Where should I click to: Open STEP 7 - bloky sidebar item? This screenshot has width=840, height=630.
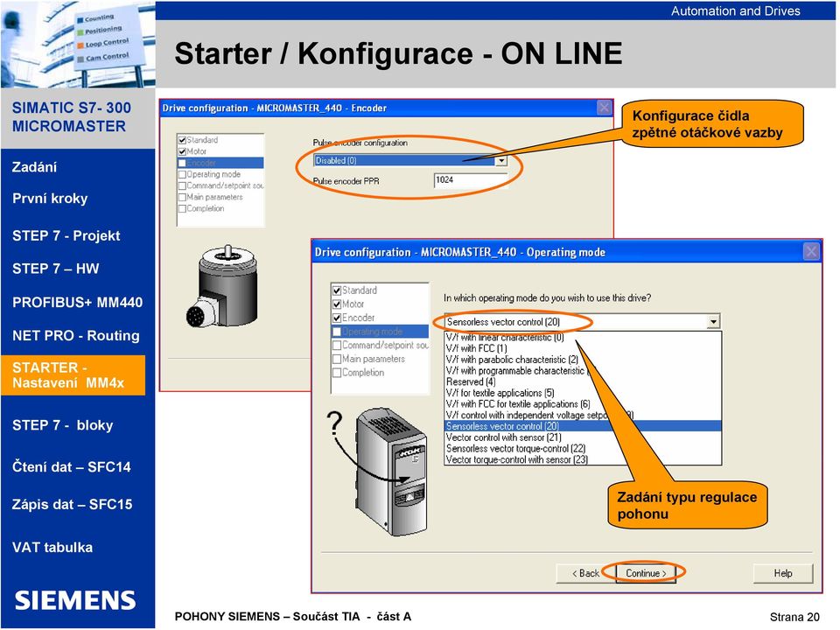click(63, 425)
